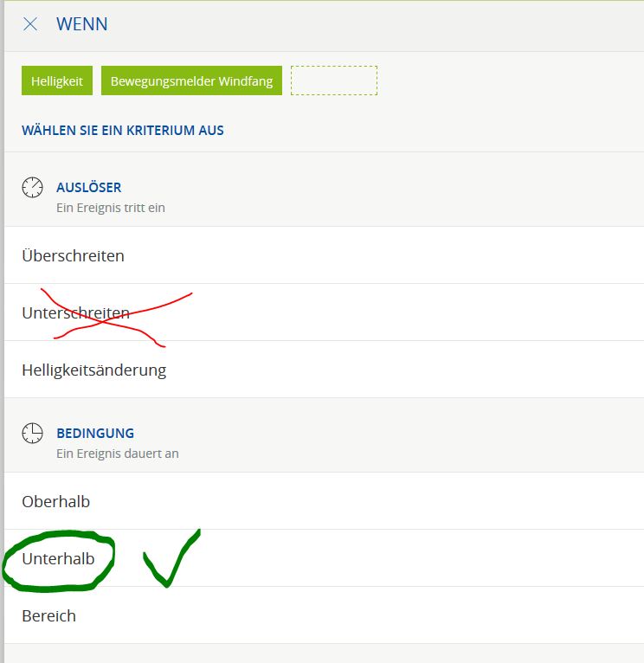Click the AUSLÖSER section heading
Image resolution: width=644 pixels, height=663 pixels.
click(88, 187)
